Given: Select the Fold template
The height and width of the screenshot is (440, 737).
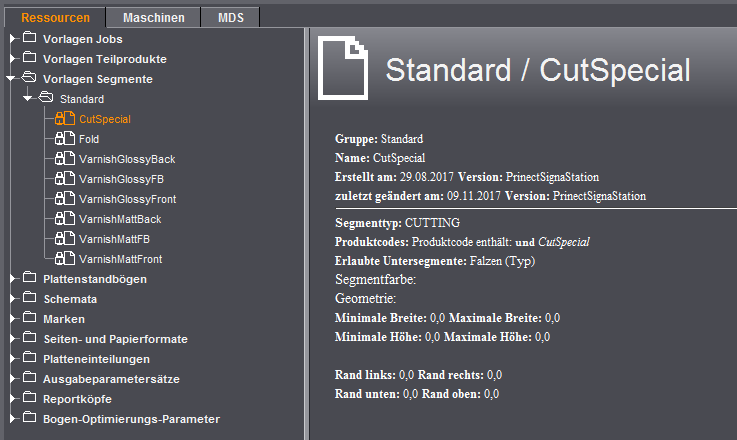Looking at the screenshot, I should coord(89,139).
